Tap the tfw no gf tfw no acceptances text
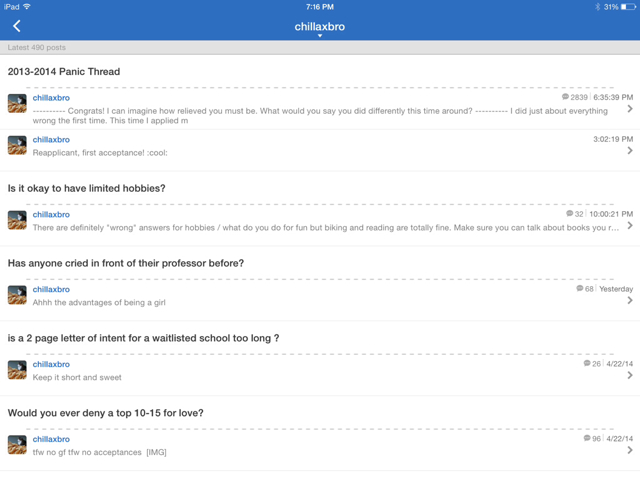The width and height of the screenshot is (640, 480). (x=99, y=452)
